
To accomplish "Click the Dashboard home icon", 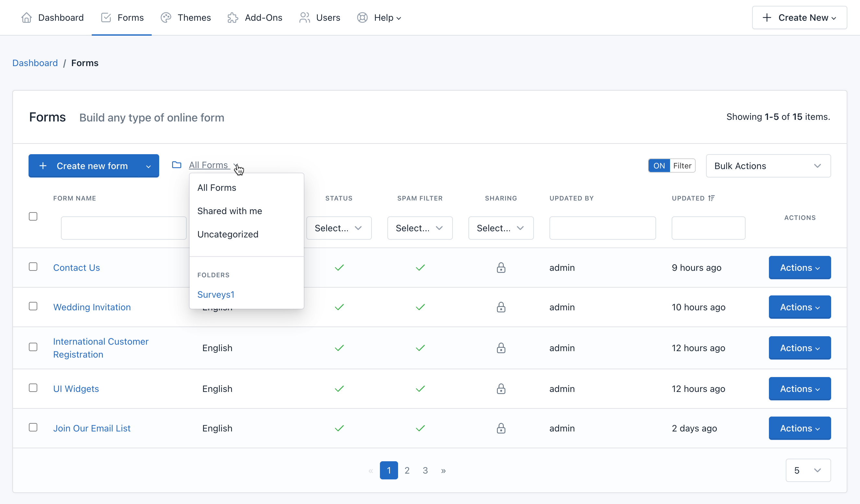I will (x=26, y=17).
